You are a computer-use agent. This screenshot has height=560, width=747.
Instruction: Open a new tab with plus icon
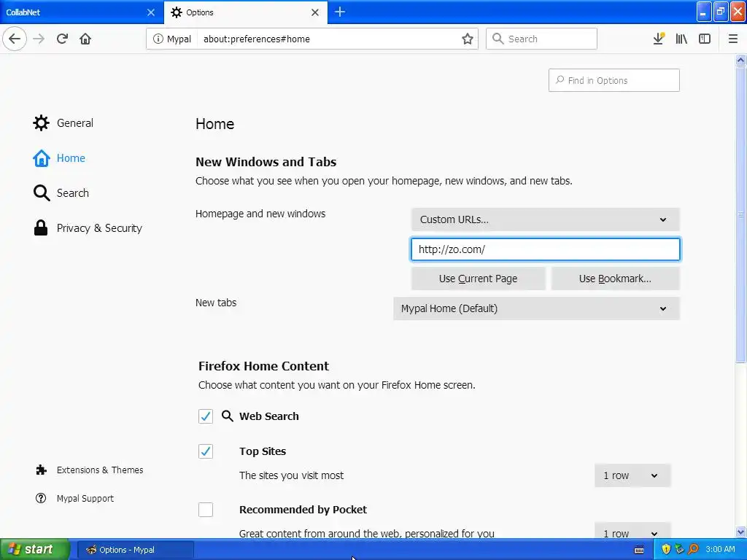point(340,12)
